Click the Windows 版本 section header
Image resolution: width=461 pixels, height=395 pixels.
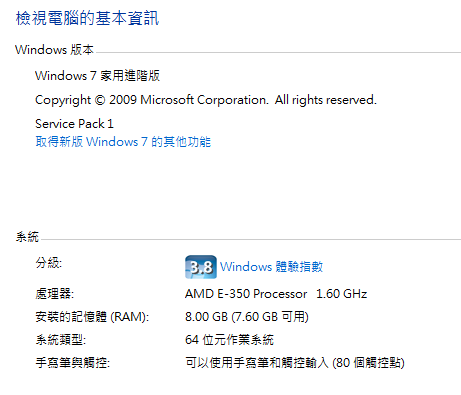54,50
